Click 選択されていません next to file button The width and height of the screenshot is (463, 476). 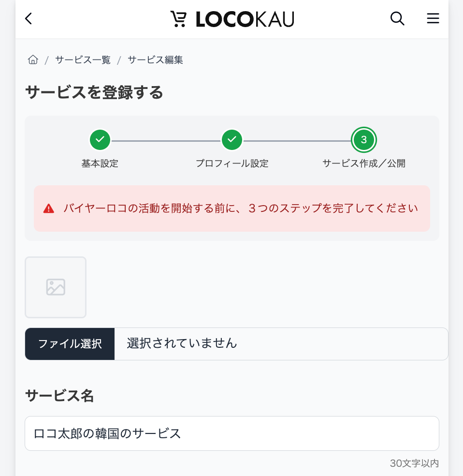(x=181, y=344)
